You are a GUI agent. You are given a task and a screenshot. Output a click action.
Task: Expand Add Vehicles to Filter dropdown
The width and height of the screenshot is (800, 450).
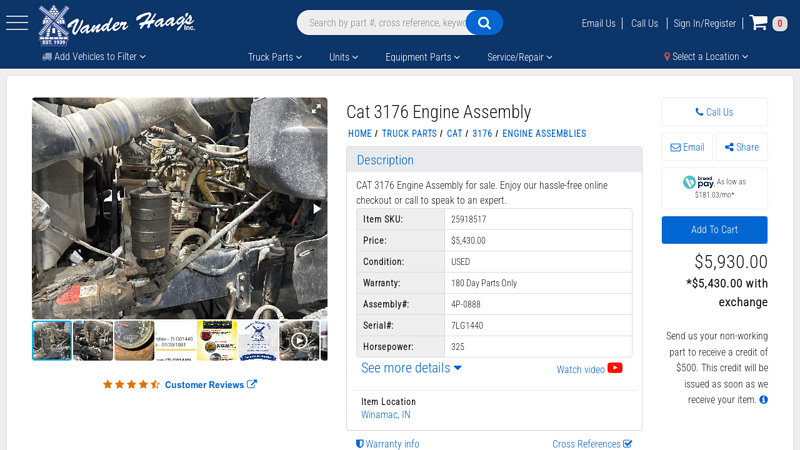[94, 57]
